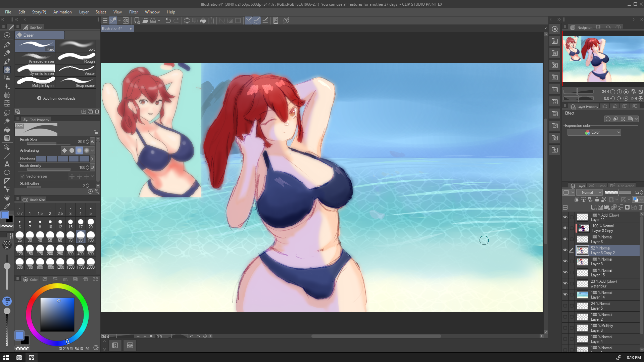Screen dimensions: 644x362
Task: Click the Quick Access magnifier icon in right dock
Action: pyautogui.click(x=555, y=29)
